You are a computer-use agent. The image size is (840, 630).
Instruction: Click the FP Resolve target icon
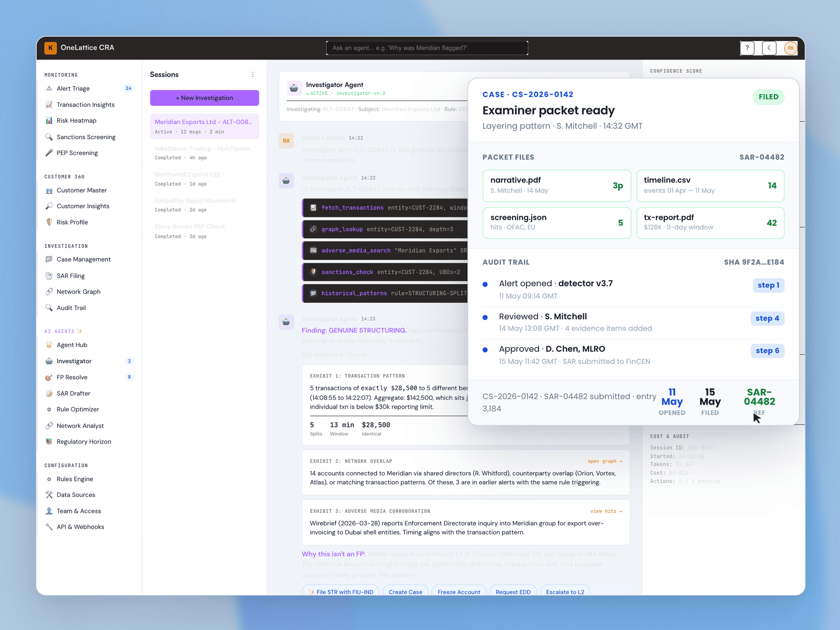click(49, 377)
